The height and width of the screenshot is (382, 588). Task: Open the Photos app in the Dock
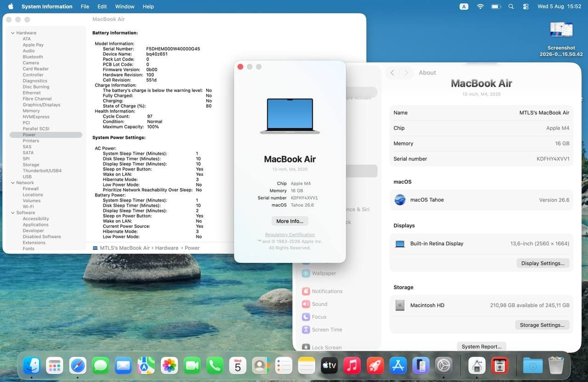point(169,365)
